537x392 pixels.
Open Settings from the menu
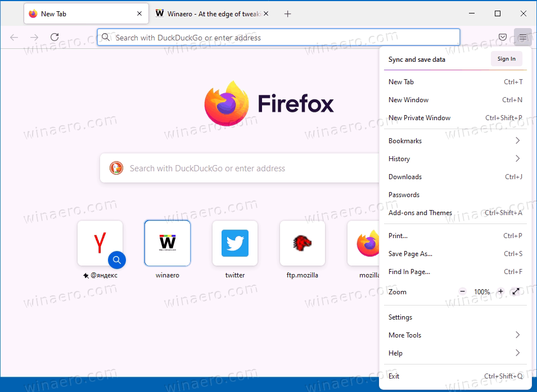(400, 317)
